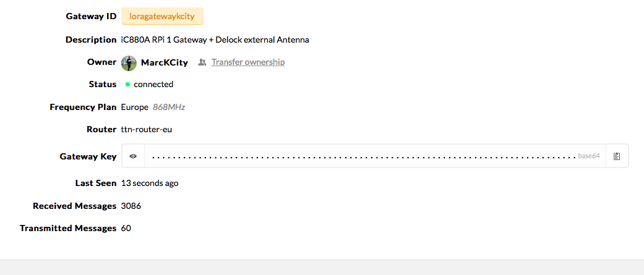Click the 13 seconds ago value
Screen dimensions: 644x275
(150, 184)
